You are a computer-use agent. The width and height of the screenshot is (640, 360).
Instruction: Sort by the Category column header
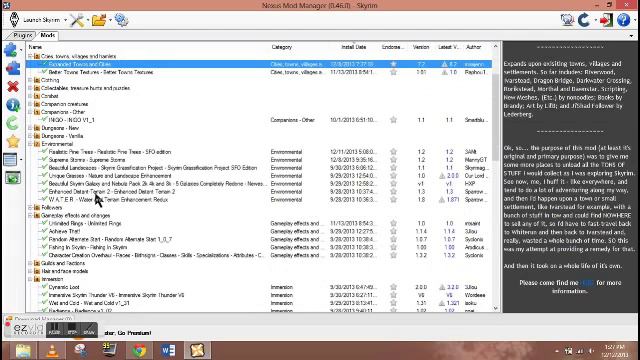click(282, 47)
